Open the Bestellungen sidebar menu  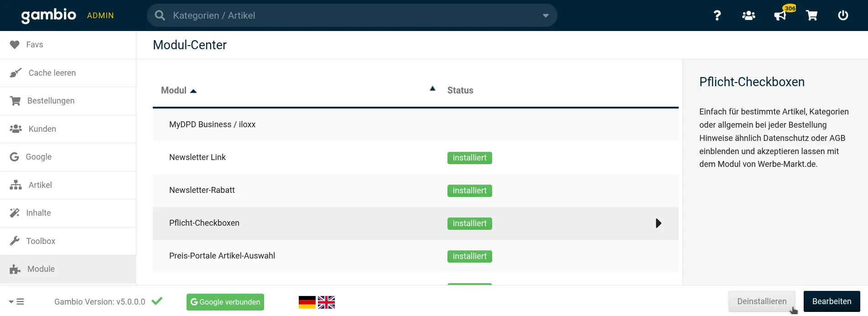click(x=51, y=101)
